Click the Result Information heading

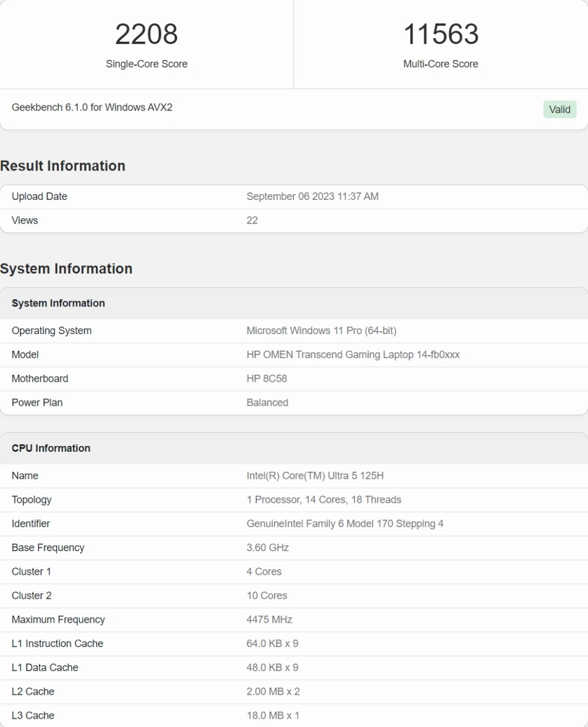63,166
